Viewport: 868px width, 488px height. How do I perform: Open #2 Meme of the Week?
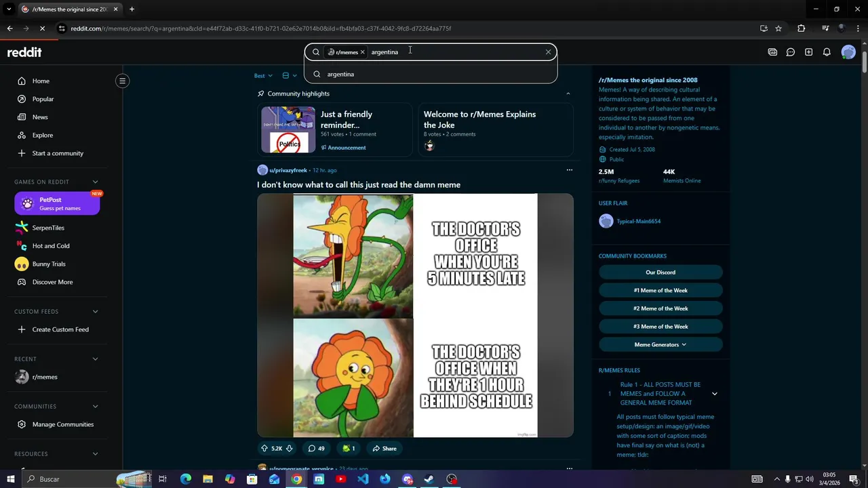click(660, 308)
